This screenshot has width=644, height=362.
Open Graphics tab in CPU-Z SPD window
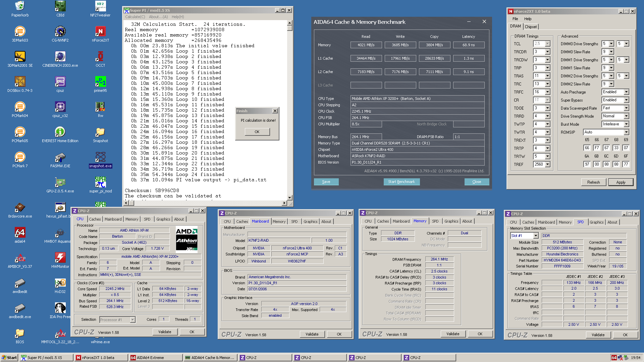click(x=596, y=222)
